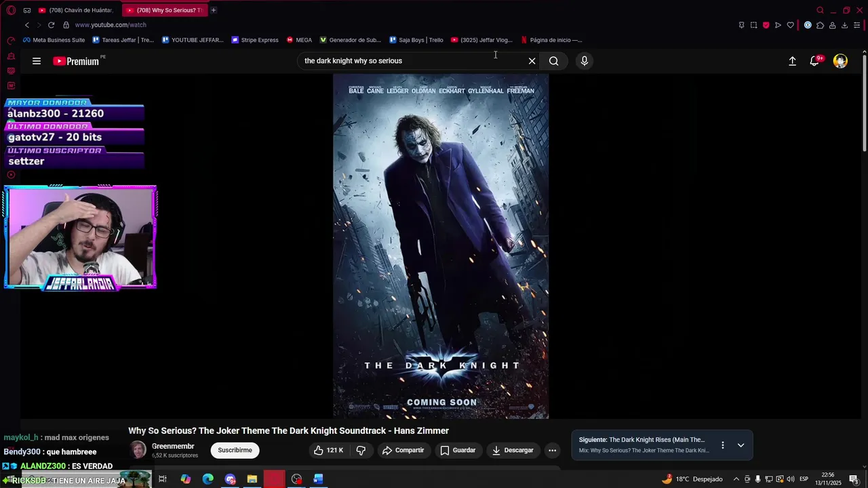Open the 1Password extension icon

pos(808,25)
